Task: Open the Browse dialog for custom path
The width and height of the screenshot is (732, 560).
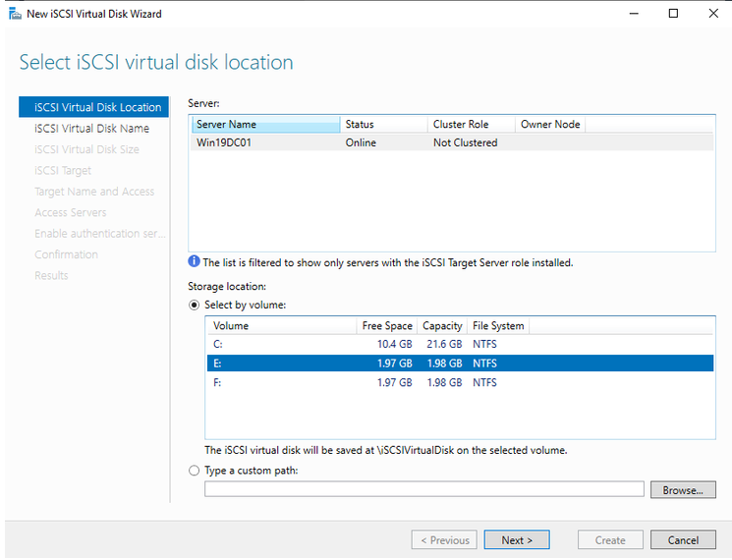Action: (682, 489)
